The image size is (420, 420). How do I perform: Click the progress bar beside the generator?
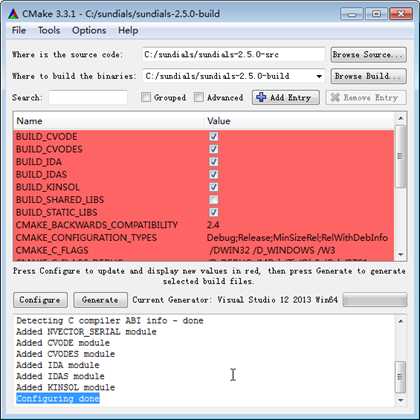pos(375,300)
